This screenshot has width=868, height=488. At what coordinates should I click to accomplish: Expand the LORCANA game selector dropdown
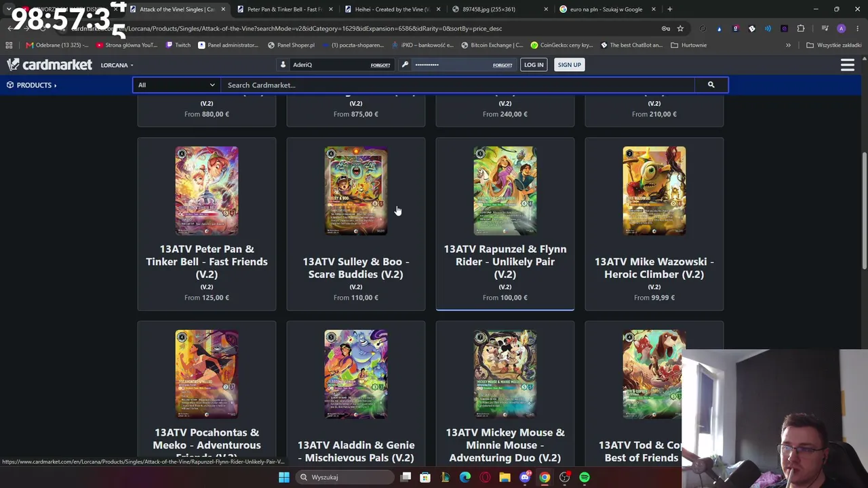pyautogui.click(x=117, y=65)
